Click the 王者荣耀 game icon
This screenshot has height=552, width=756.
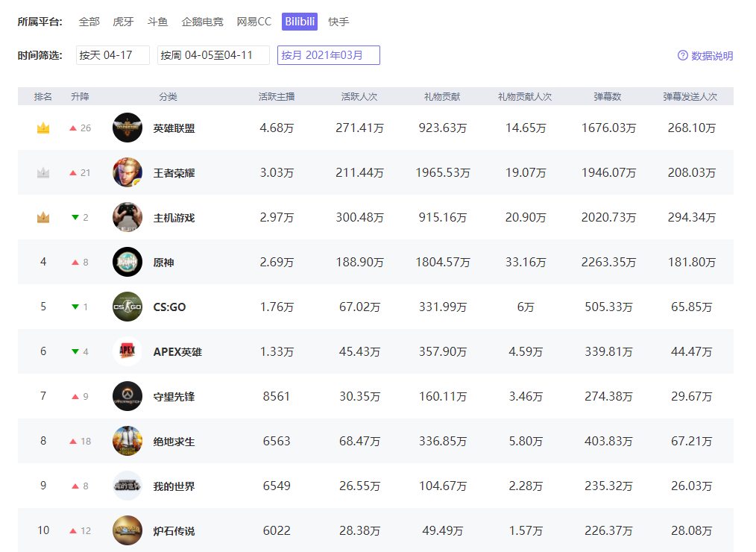[x=127, y=172]
